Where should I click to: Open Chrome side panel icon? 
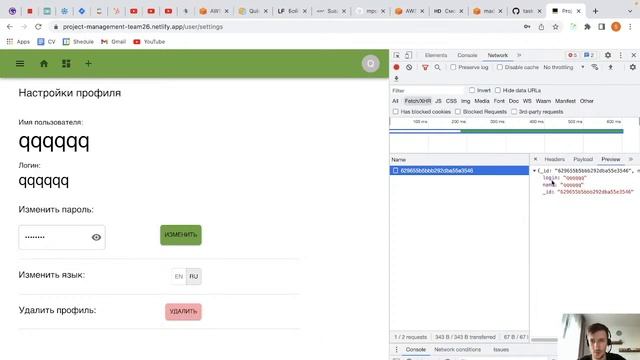point(602,27)
